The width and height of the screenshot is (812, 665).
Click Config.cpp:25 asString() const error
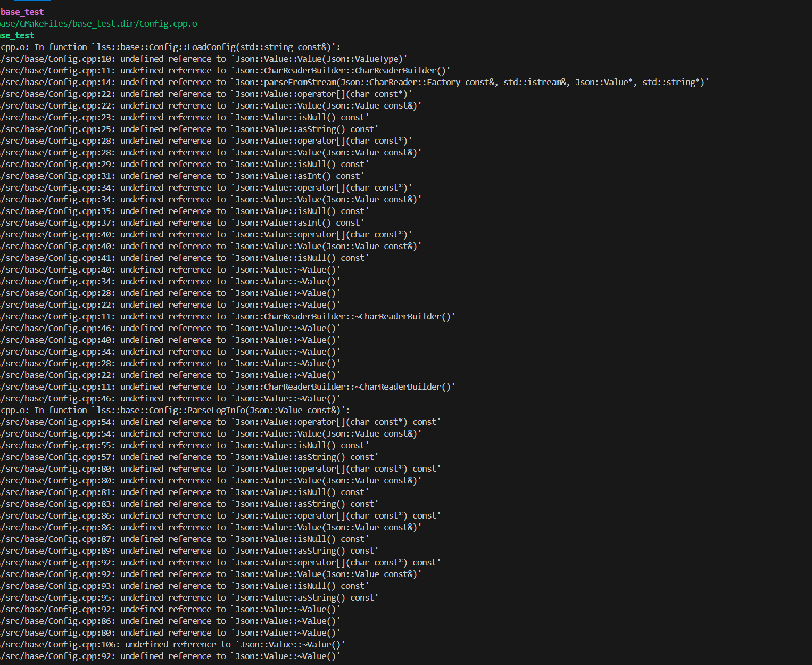click(189, 129)
